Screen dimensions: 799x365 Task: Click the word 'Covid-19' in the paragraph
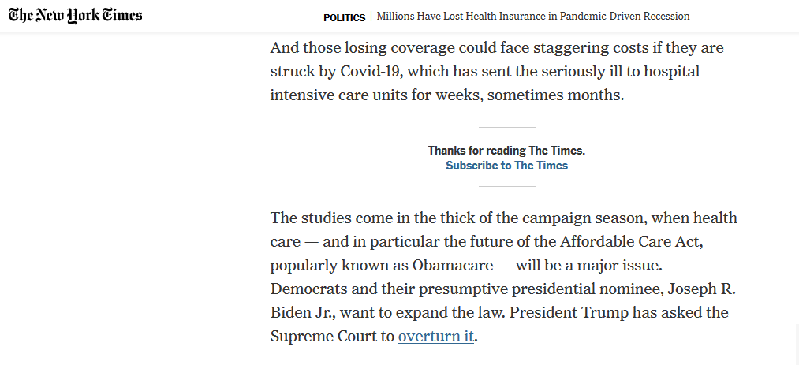[x=365, y=71]
